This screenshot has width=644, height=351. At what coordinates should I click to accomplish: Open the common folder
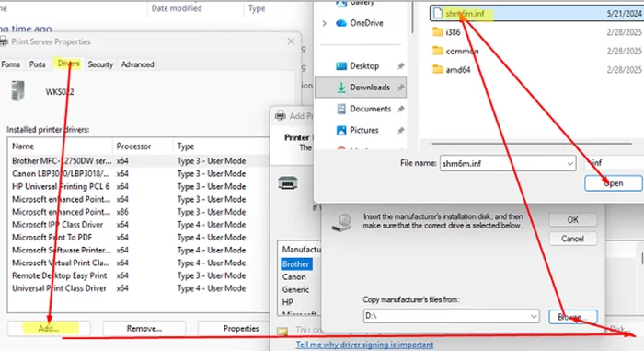[462, 51]
